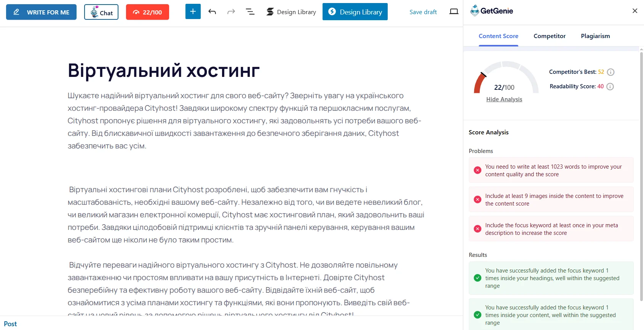This screenshot has width=644, height=330.
Task: Click the Post breadcrumb at the bottom
Action: 10,324
